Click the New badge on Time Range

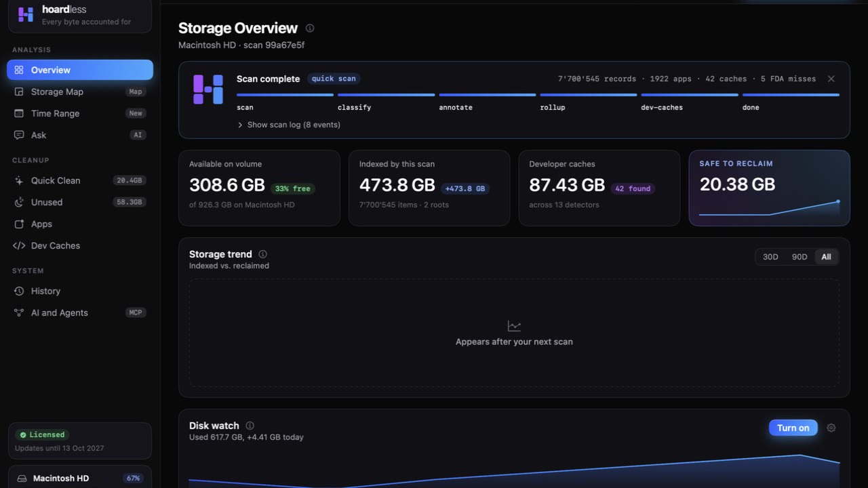pos(136,113)
